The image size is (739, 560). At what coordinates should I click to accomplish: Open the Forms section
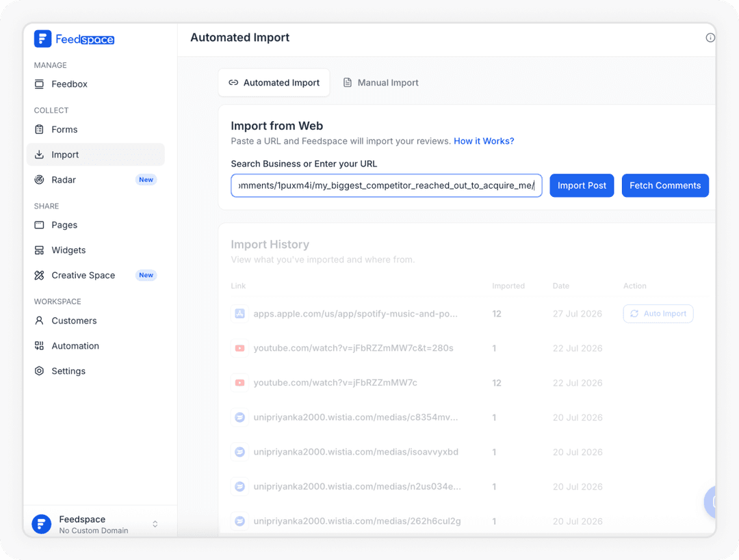pos(96,129)
